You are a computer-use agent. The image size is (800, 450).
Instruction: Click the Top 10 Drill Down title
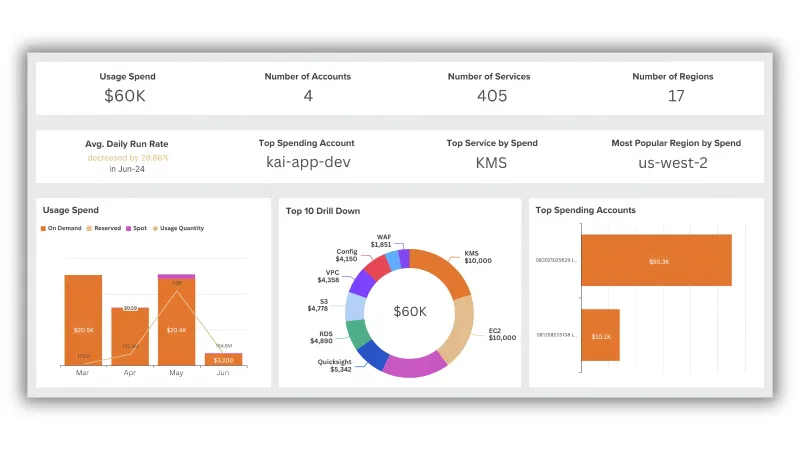click(x=323, y=211)
